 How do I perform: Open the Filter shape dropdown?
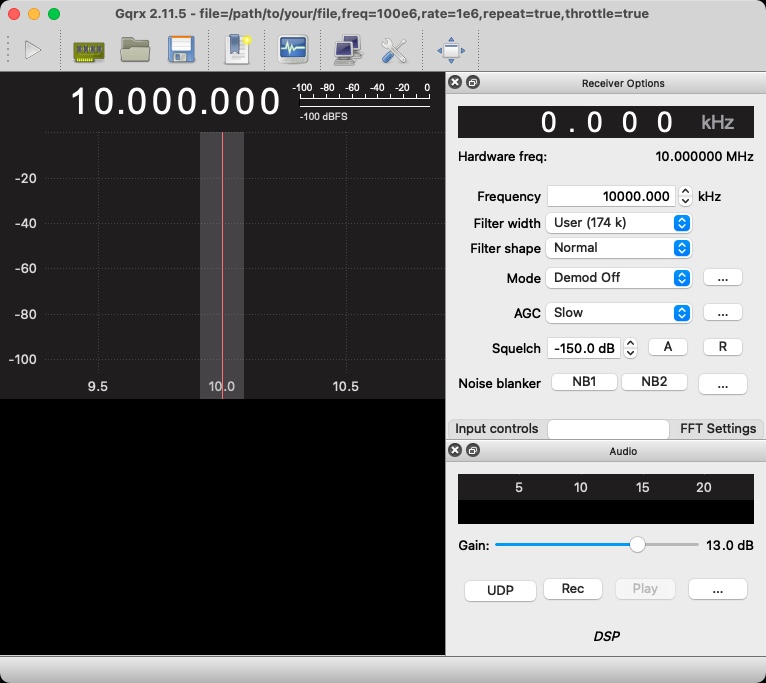pyautogui.click(x=618, y=248)
